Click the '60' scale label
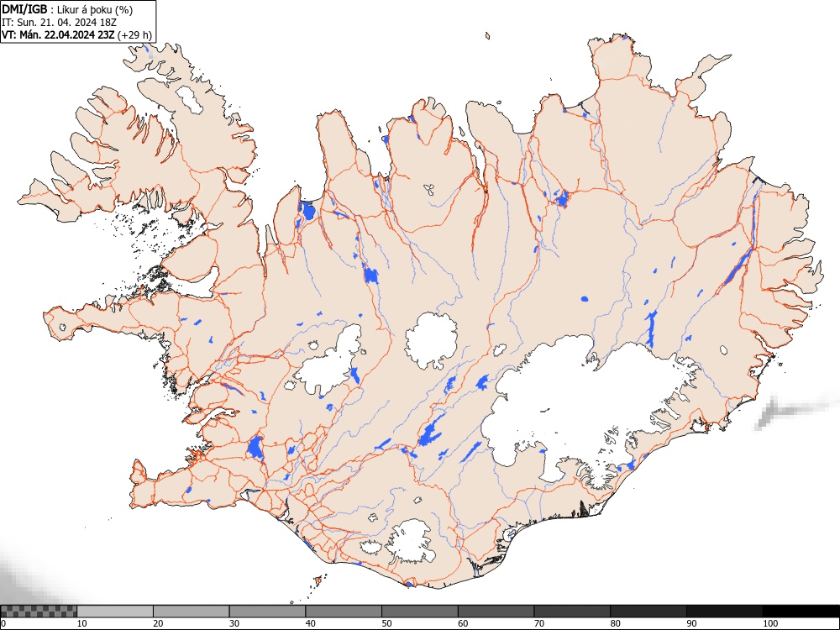 tap(463, 623)
